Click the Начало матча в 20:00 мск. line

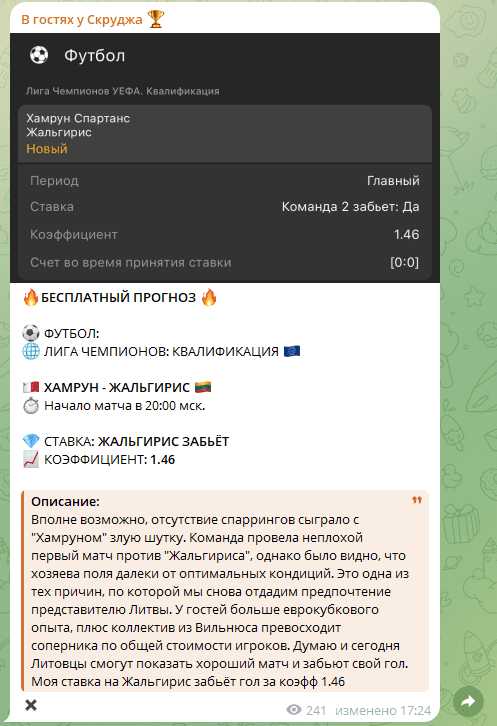tap(125, 406)
